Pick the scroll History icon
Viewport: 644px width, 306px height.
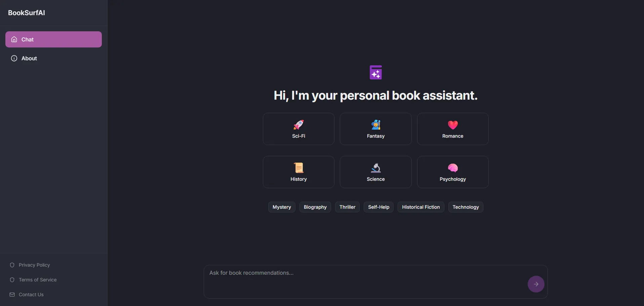pyautogui.click(x=298, y=168)
